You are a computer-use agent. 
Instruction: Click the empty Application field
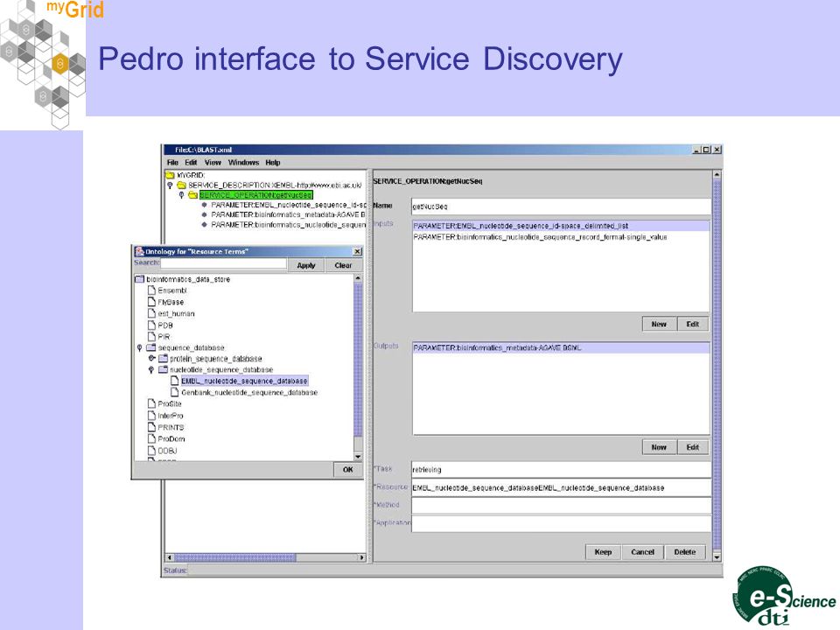click(561, 523)
